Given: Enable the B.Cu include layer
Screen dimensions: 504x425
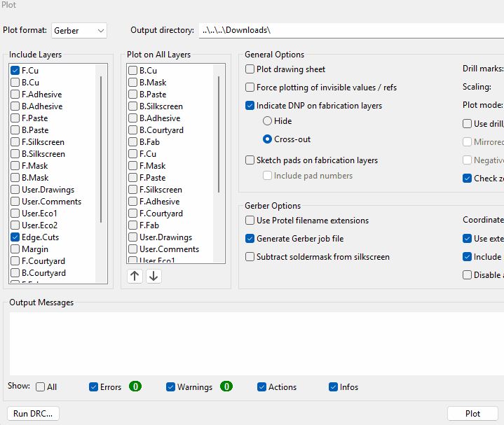Looking at the screenshot, I should tap(15, 83).
